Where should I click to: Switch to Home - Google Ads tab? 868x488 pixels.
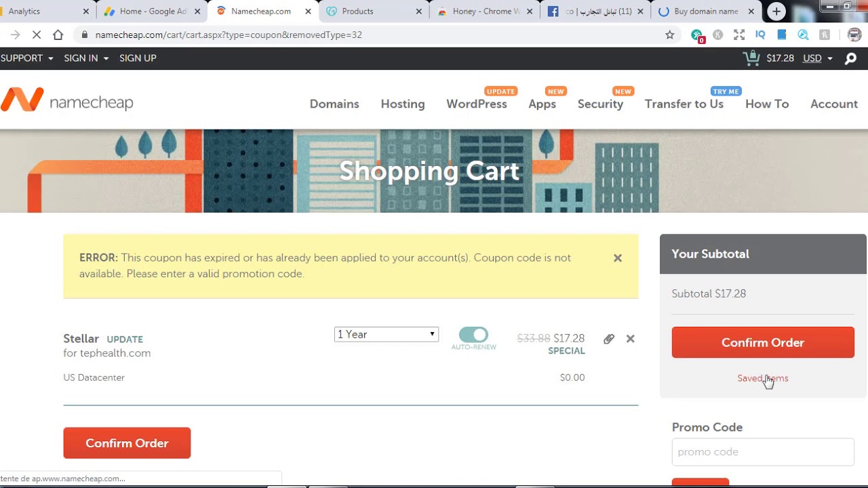click(x=151, y=12)
